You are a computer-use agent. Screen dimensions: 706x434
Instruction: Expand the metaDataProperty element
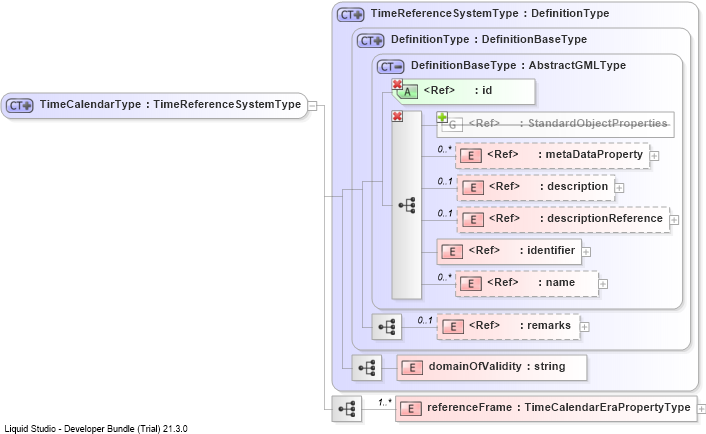[x=654, y=156]
